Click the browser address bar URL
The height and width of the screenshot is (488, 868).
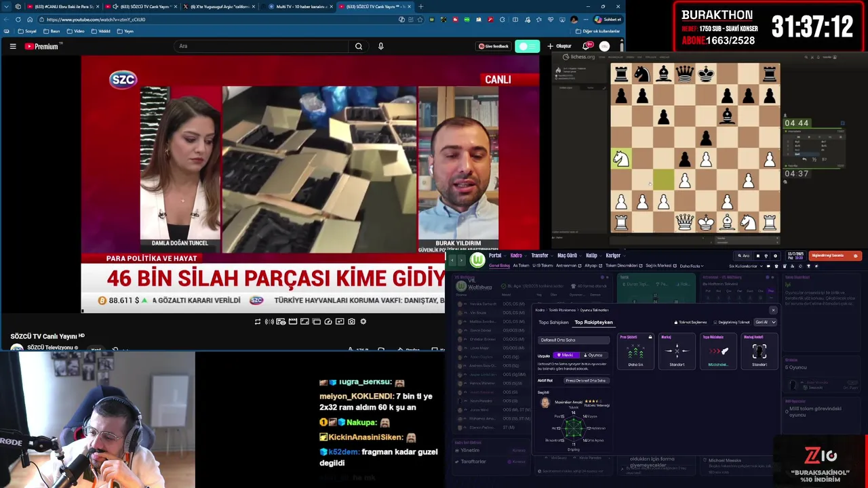(95, 20)
